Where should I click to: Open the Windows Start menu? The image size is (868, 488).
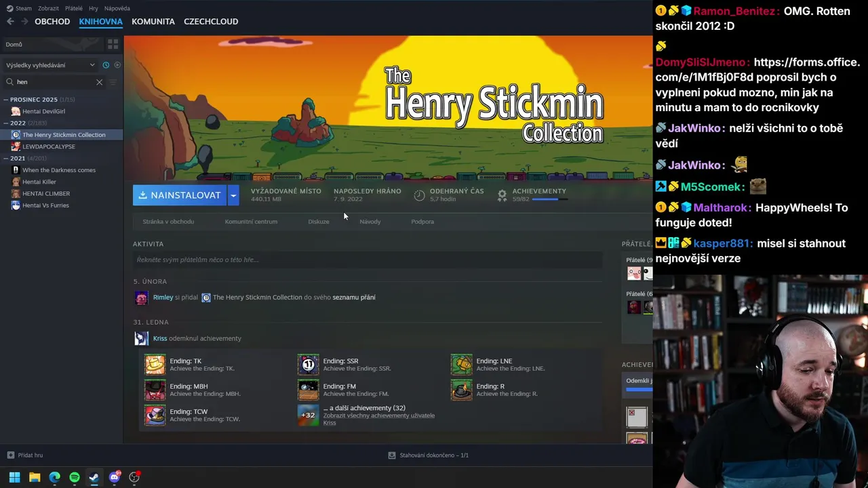(x=14, y=477)
